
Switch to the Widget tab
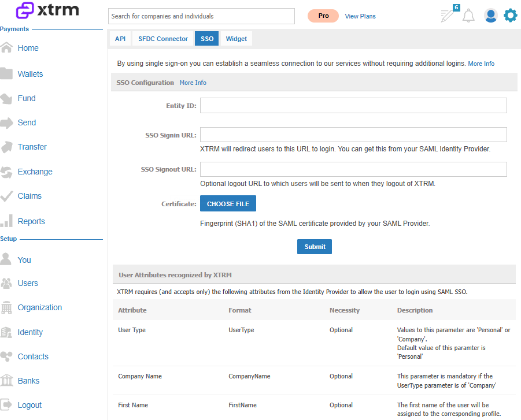click(237, 39)
